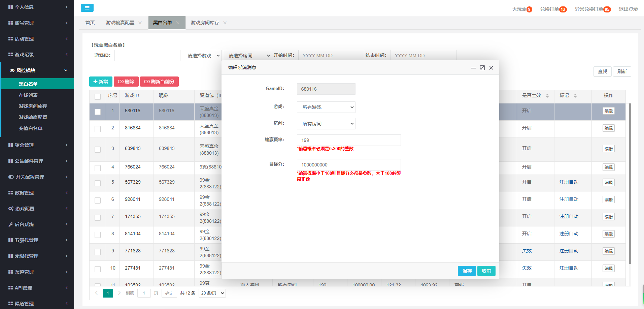Close the 游戏房间库存 tab with its X

tap(225, 23)
